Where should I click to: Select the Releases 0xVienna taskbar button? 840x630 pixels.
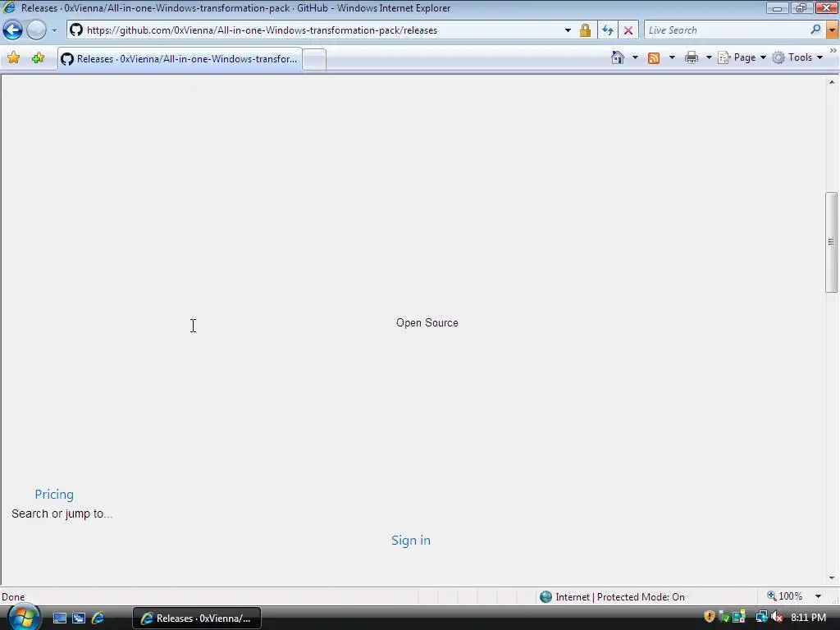pos(197,619)
